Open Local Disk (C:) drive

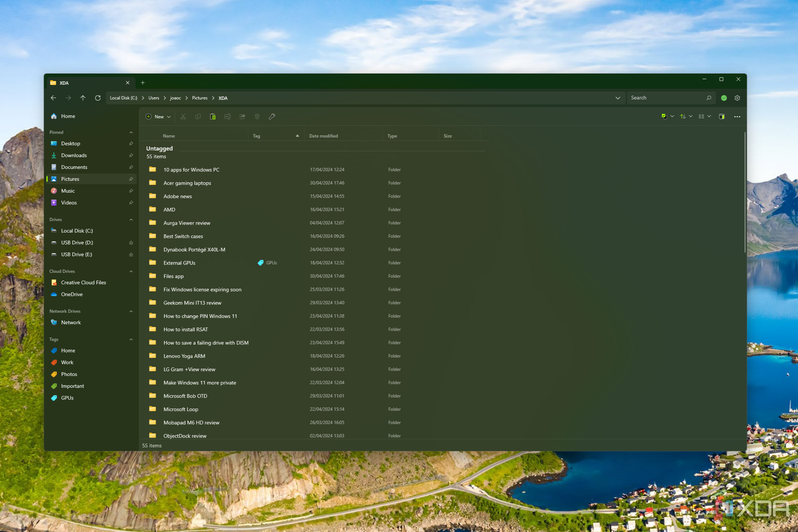(x=92, y=231)
